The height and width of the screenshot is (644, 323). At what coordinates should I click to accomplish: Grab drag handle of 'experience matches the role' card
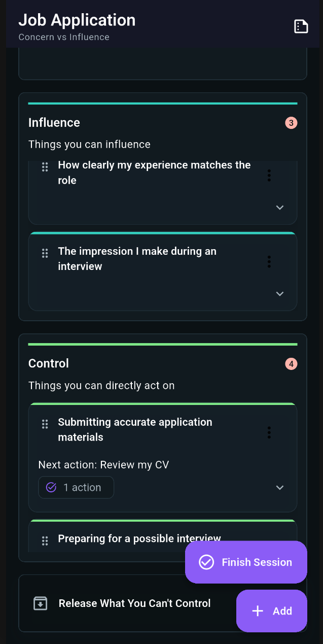(45, 166)
